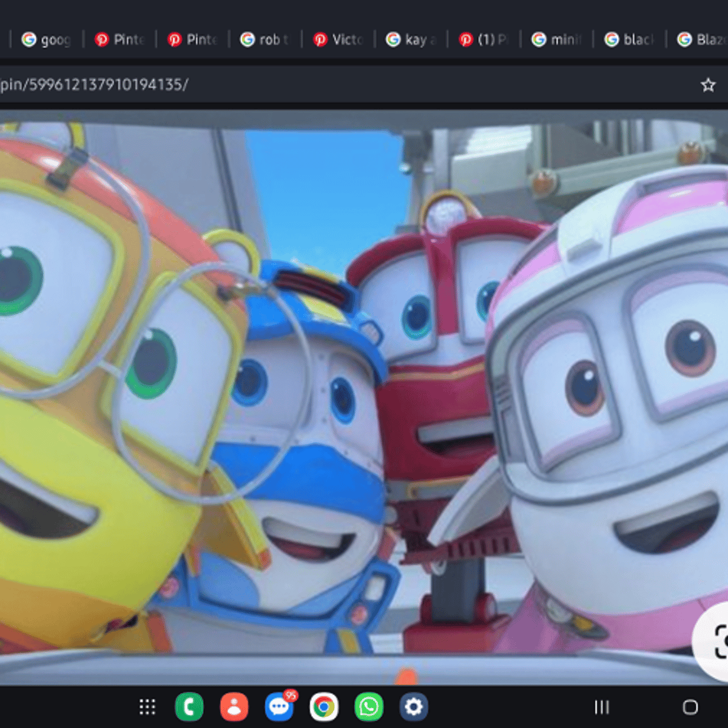Viewport: 728px width, 728px height.
Task: Open Settings gear in the taskbar
Action: point(414,707)
